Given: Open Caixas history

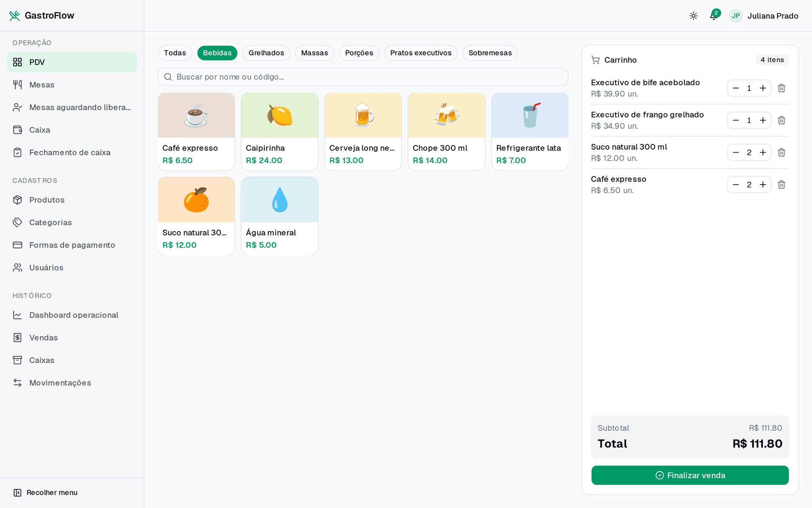Looking at the screenshot, I should point(72,360).
